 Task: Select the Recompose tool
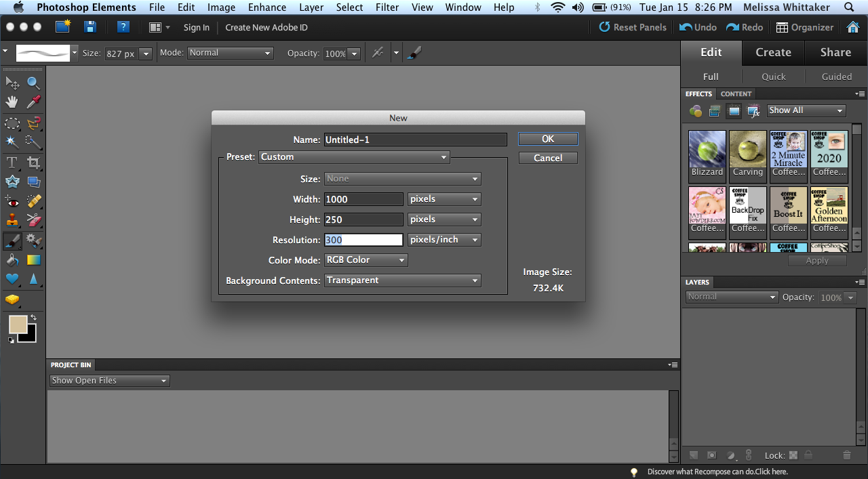click(x=33, y=182)
